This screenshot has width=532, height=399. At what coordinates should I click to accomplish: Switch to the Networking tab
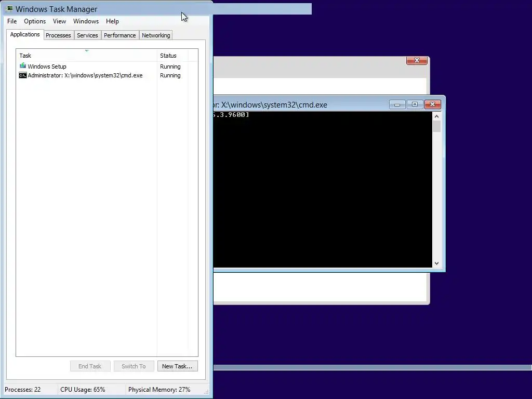(x=156, y=35)
